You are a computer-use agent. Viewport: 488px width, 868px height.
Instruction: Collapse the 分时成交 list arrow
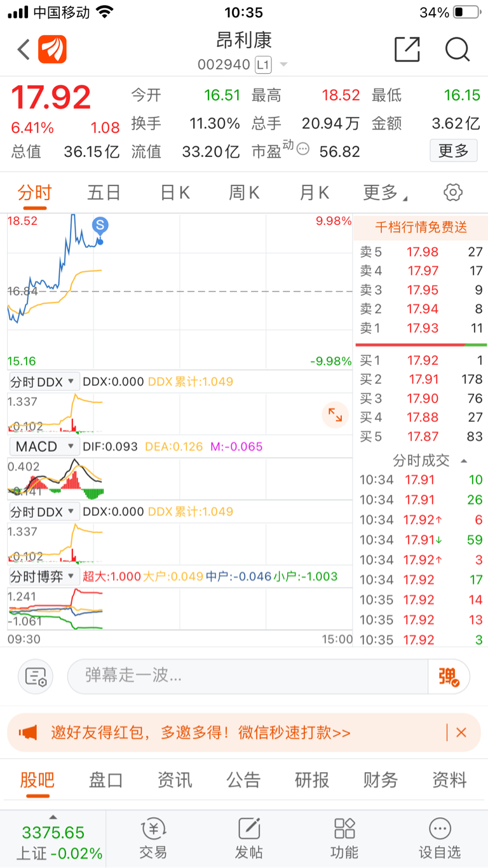pyautogui.click(x=464, y=461)
